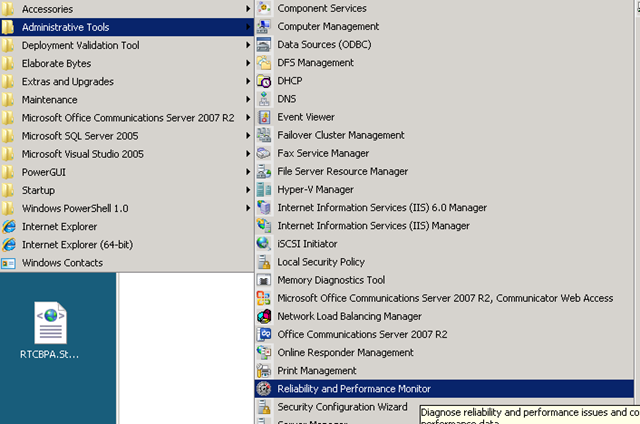Image resolution: width=640 pixels, height=424 pixels.
Task: Click the DNS icon
Action: [264, 99]
